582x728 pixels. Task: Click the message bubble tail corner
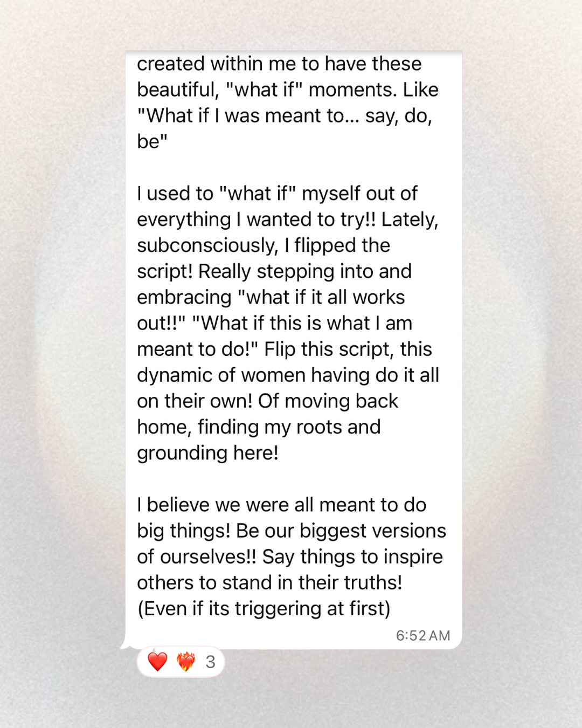125,644
